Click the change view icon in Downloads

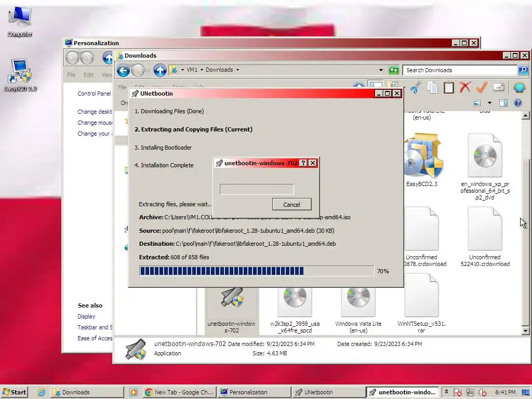click(x=477, y=103)
